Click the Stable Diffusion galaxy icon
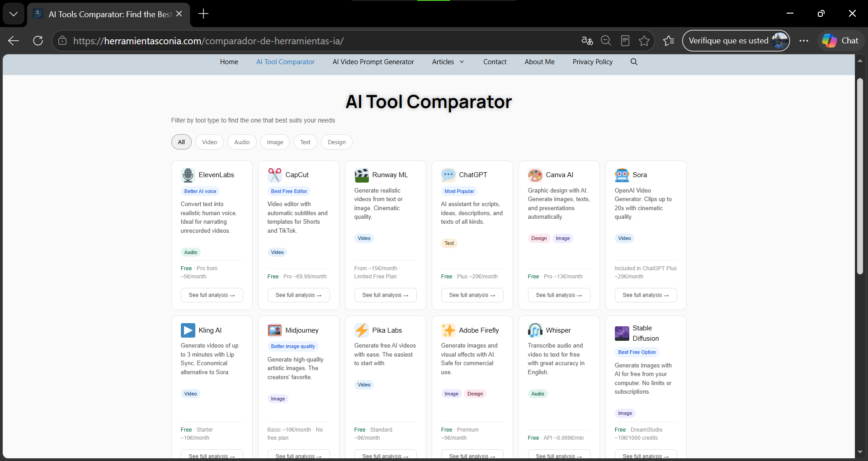This screenshot has width=868, height=461. tap(622, 334)
